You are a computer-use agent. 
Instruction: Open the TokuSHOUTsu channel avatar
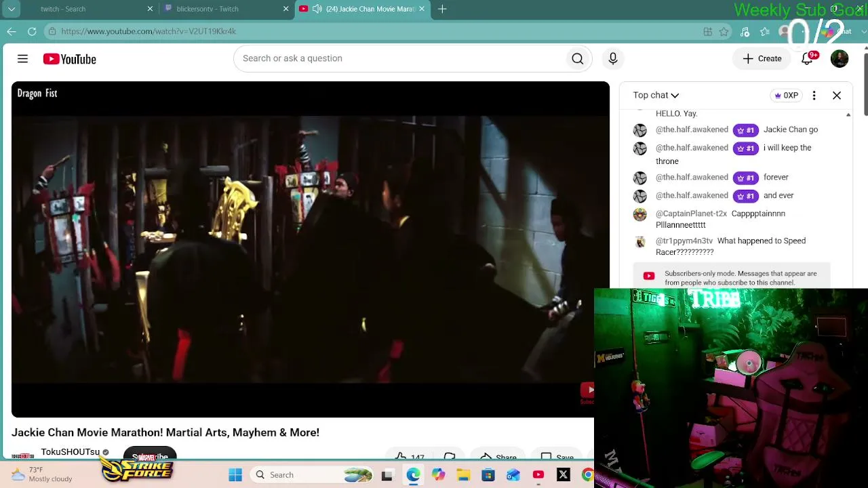[x=22, y=455]
